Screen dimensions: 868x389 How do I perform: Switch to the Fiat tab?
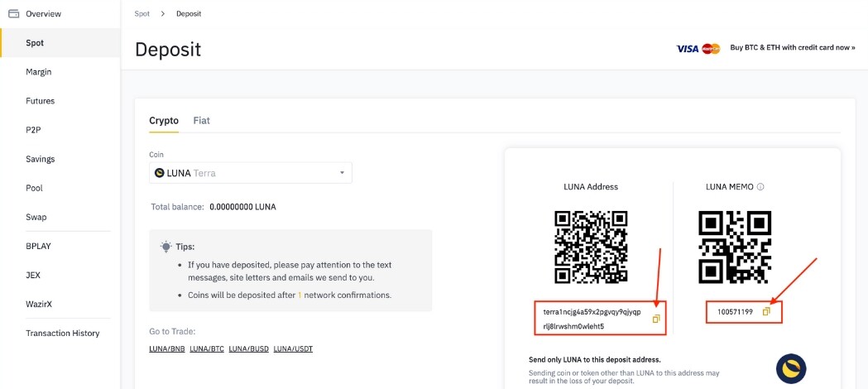point(202,121)
